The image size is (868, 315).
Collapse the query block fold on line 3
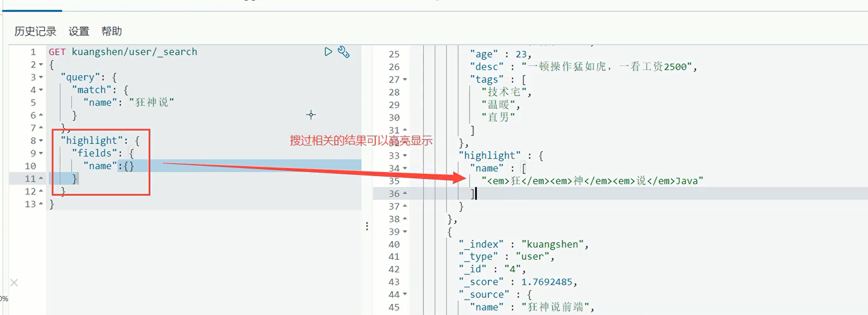pos(41,77)
